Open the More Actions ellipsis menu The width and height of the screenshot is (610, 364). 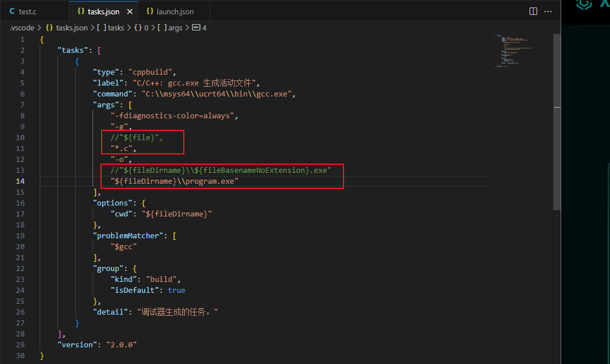[549, 11]
